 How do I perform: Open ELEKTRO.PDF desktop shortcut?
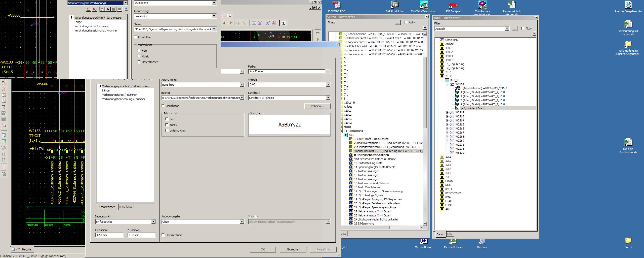(x=336, y=5)
